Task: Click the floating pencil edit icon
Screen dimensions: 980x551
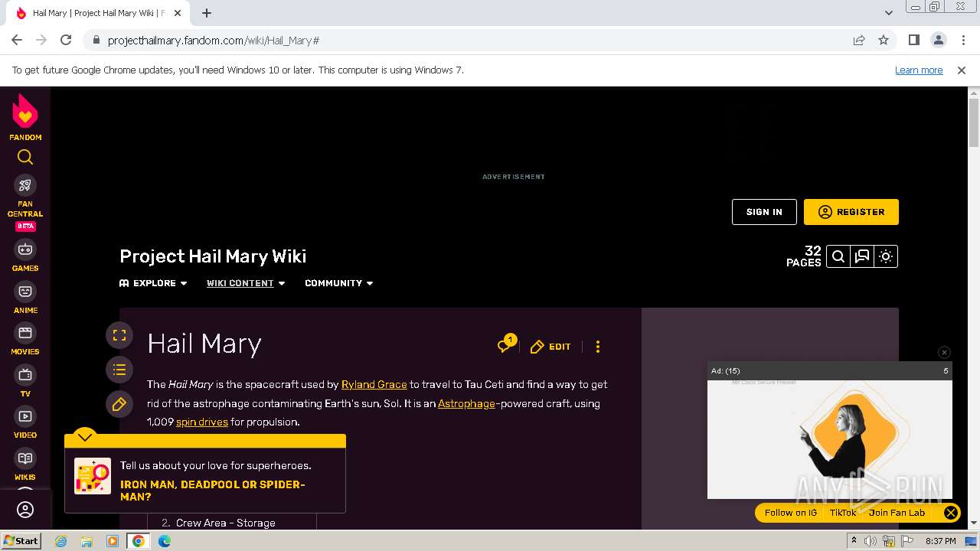Action: pos(119,404)
